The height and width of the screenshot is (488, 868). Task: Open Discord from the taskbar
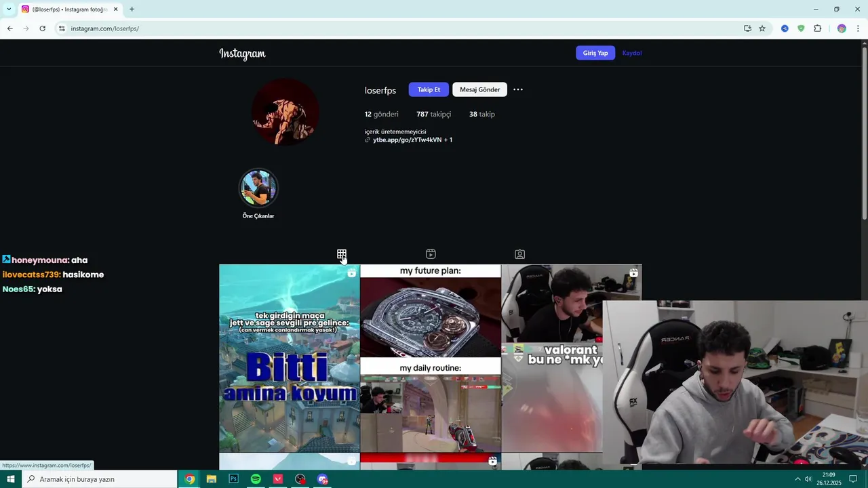tap(323, 479)
